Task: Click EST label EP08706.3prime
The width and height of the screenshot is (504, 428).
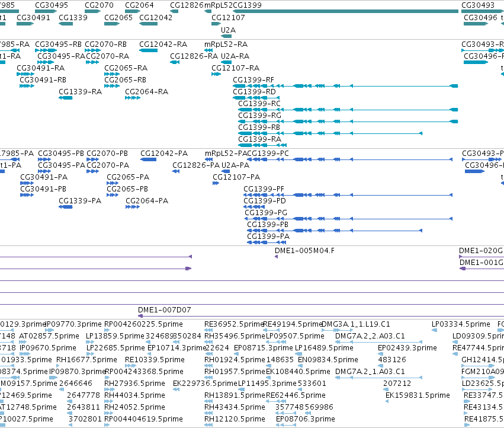Action: pyautogui.click(x=306, y=419)
